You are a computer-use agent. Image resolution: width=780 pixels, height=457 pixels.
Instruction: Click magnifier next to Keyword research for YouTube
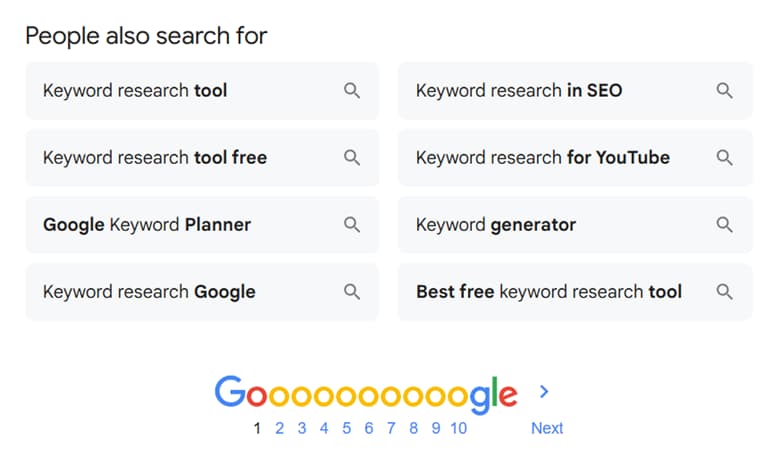725,157
